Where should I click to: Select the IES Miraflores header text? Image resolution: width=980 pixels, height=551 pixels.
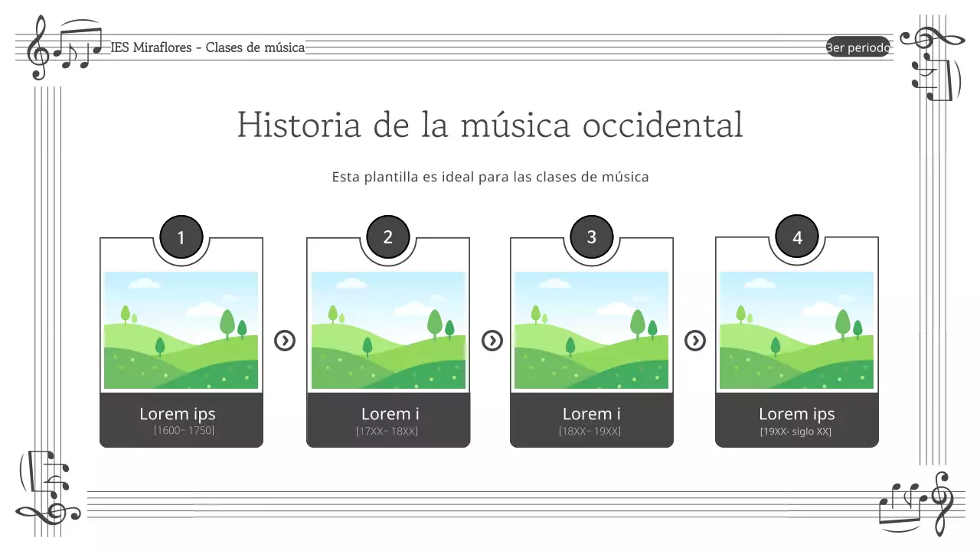pyautogui.click(x=207, y=47)
